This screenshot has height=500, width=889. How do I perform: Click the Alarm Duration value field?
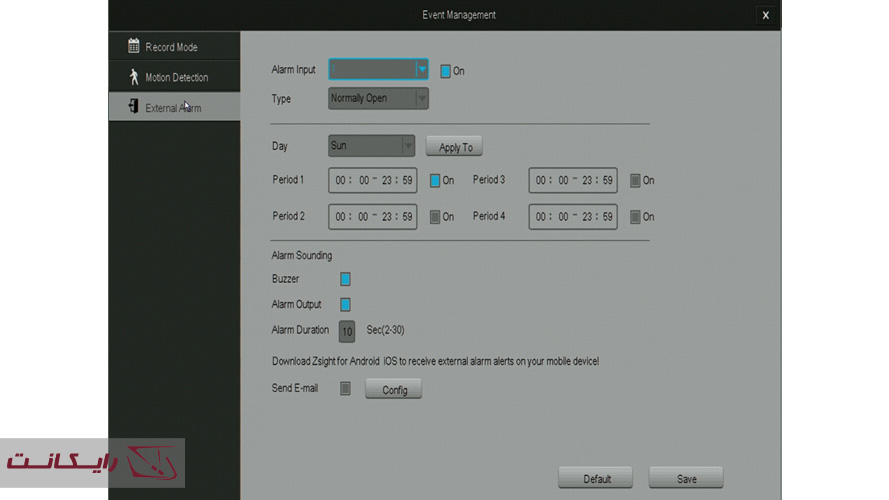(347, 331)
